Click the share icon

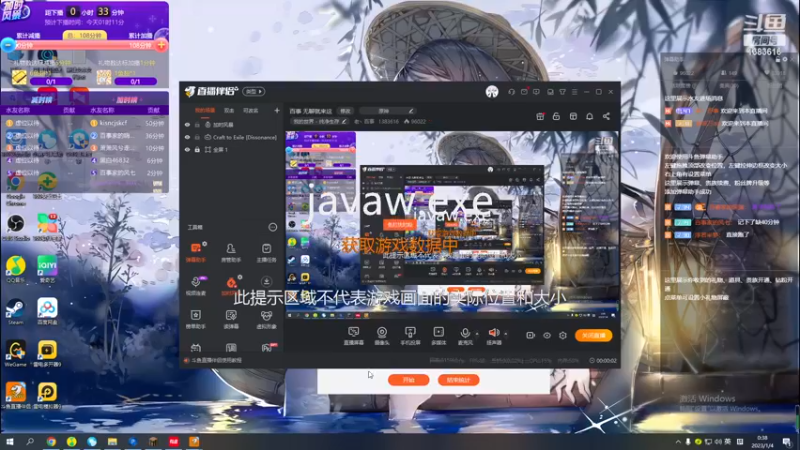606,116
